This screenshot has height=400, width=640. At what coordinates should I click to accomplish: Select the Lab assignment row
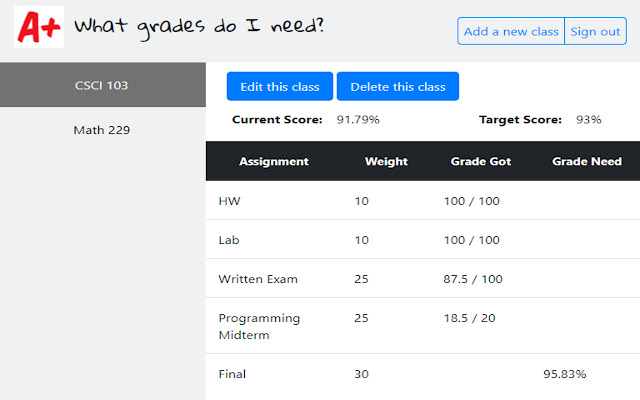pyautogui.click(x=230, y=240)
